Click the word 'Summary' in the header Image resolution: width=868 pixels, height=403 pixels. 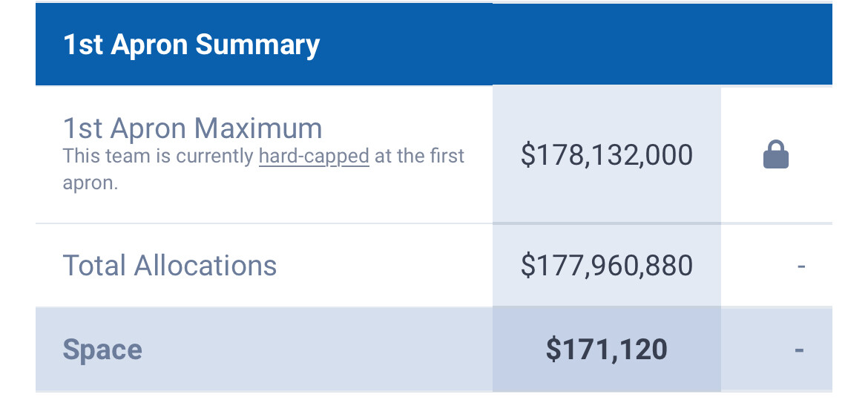pos(257,45)
